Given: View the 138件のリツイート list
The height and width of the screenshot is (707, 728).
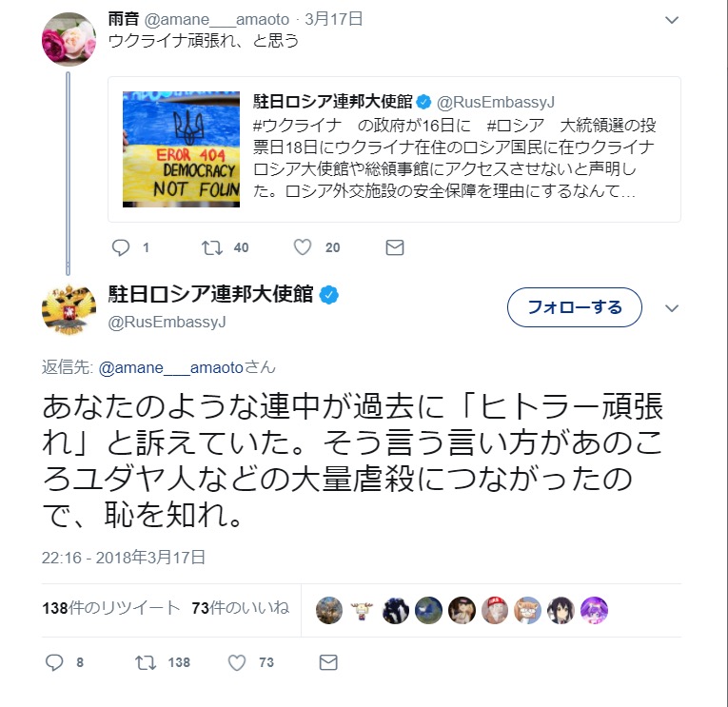Looking at the screenshot, I should pos(111,608).
